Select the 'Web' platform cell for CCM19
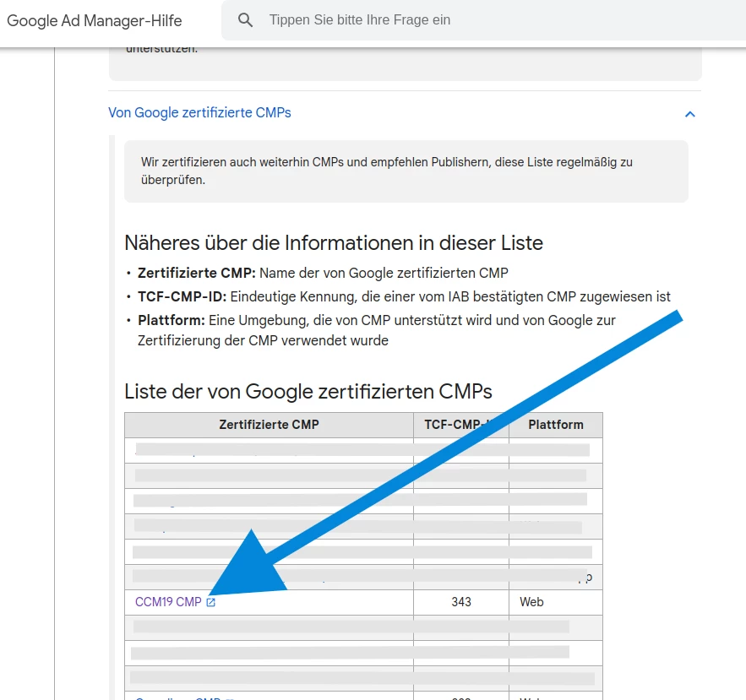 [531, 602]
